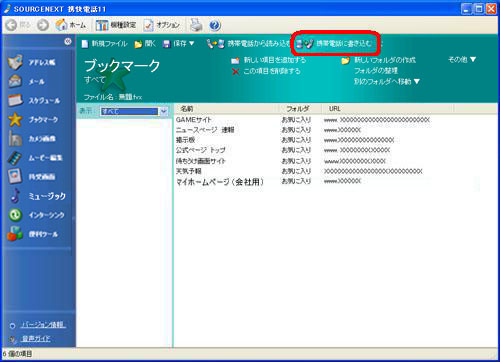
Task: Create a 新規ファイル new file
Action: click(105, 44)
